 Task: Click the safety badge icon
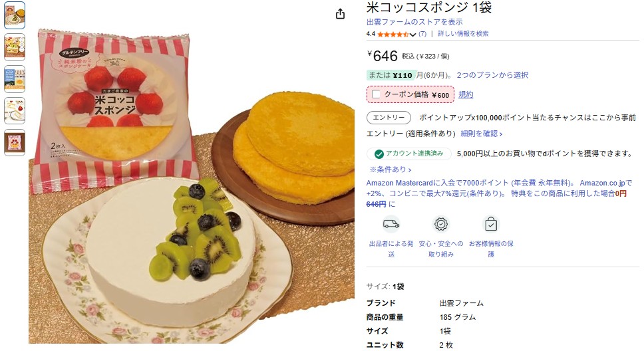click(441, 224)
